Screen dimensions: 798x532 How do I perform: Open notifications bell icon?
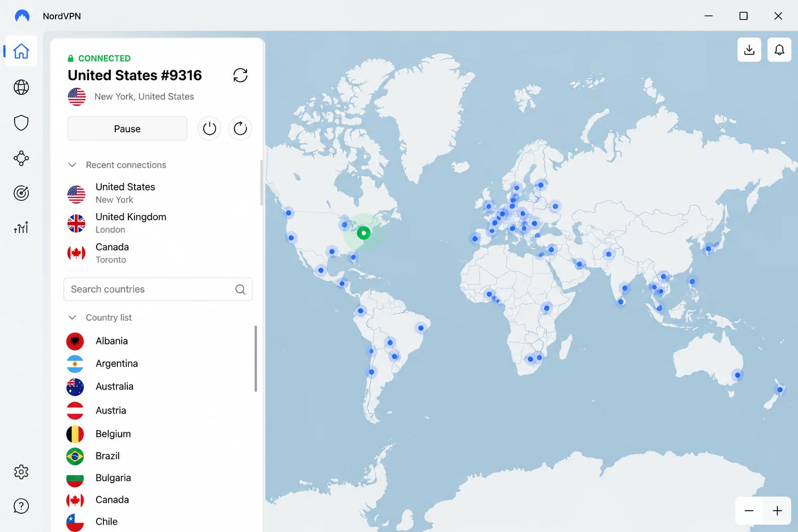[779, 50]
